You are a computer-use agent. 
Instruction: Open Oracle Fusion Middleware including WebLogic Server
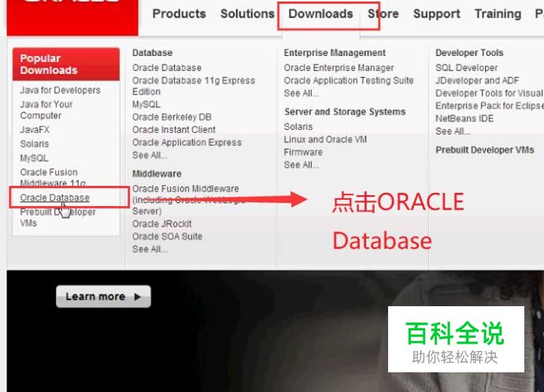coord(189,200)
